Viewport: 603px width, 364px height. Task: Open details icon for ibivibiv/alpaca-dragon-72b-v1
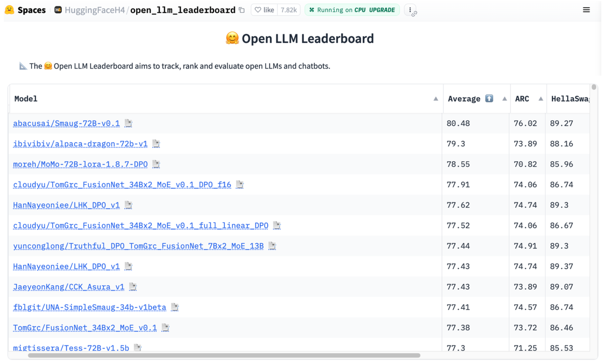pos(156,144)
